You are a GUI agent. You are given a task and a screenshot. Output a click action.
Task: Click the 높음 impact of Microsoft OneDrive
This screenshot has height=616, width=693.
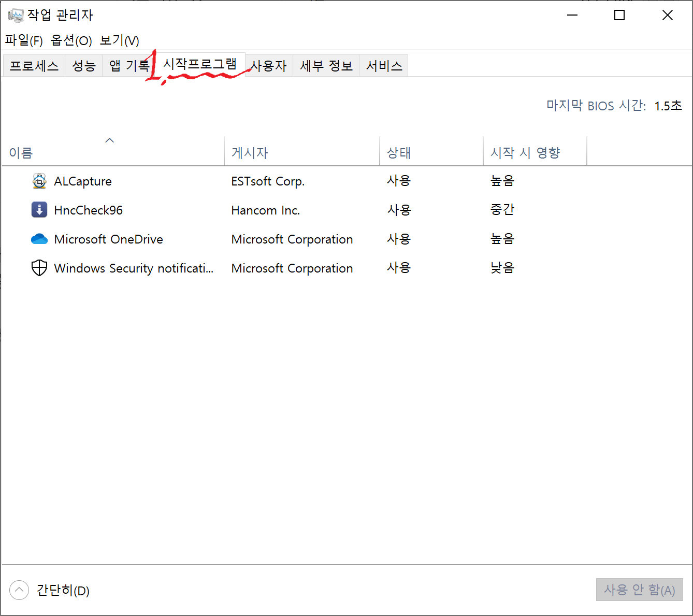(x=502, y=239)
